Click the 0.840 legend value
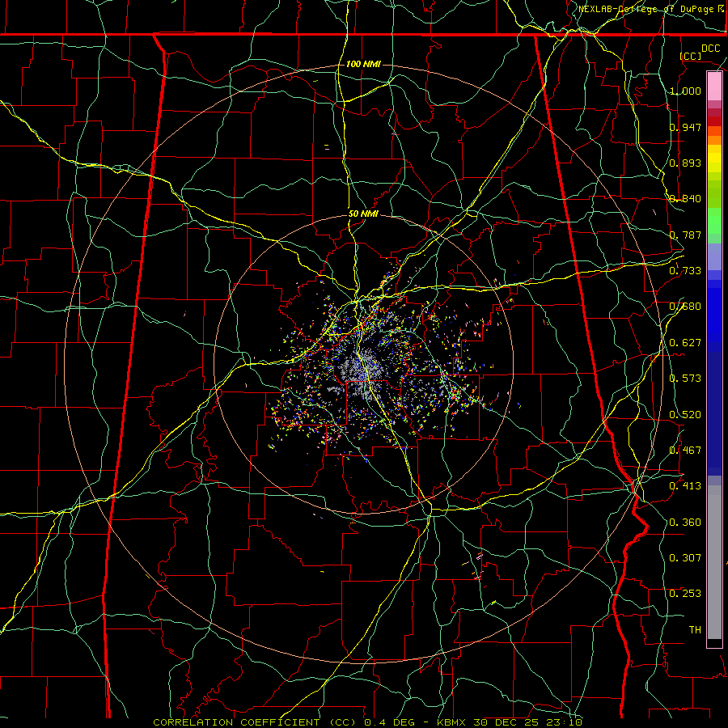Screen dimensions: 728x728 pyautogui.click(x=685, y=199)
